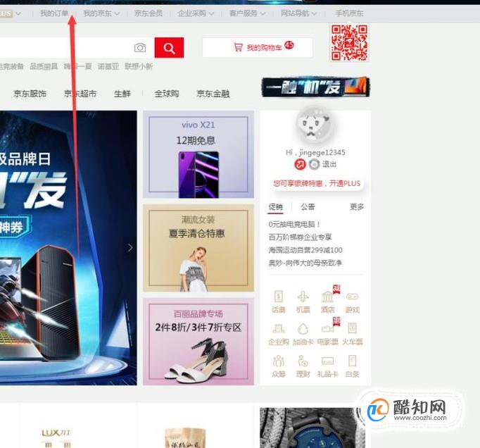480x448 pixels.
Task: Open 我的订单 in top bar
Action: pyautogui.click(x=54, y=13)
